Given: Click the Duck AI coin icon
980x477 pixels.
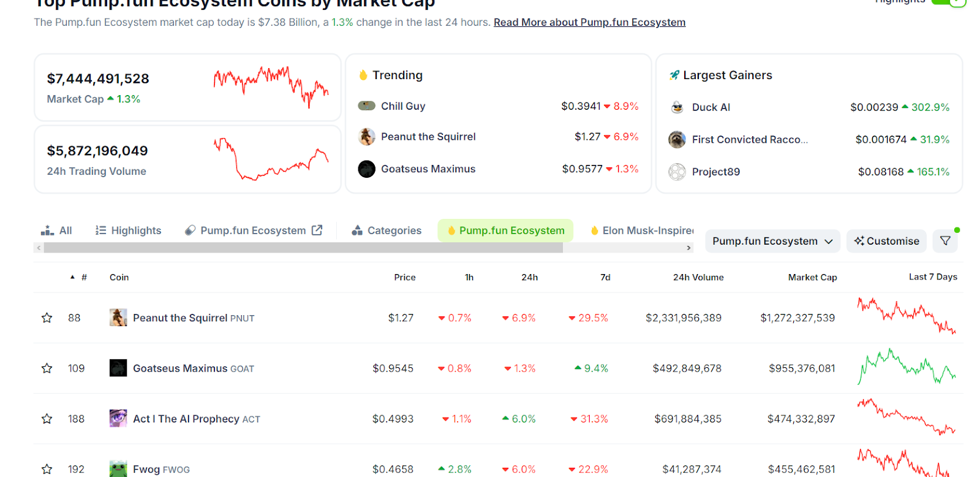Looking at the screenshot, I should pos(677,107).
